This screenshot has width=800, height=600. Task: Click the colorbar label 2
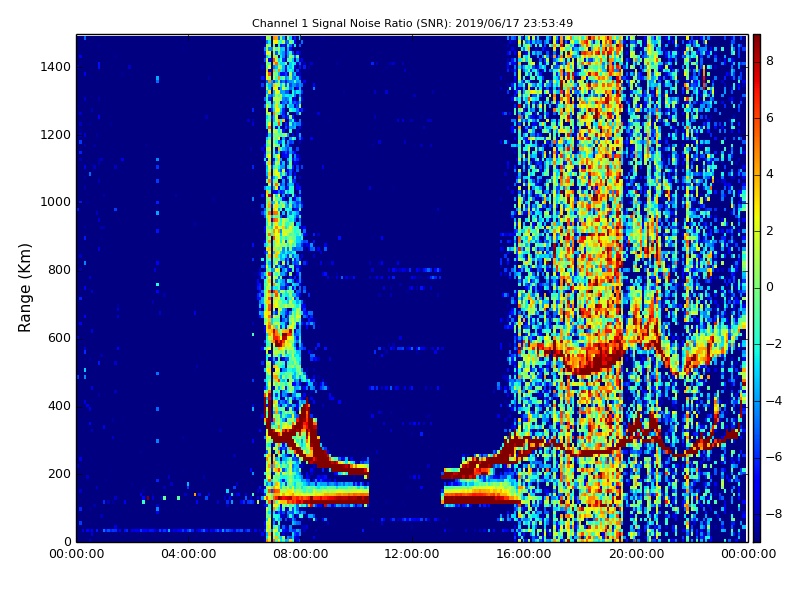pyautogui.click(x=770, y=231)
